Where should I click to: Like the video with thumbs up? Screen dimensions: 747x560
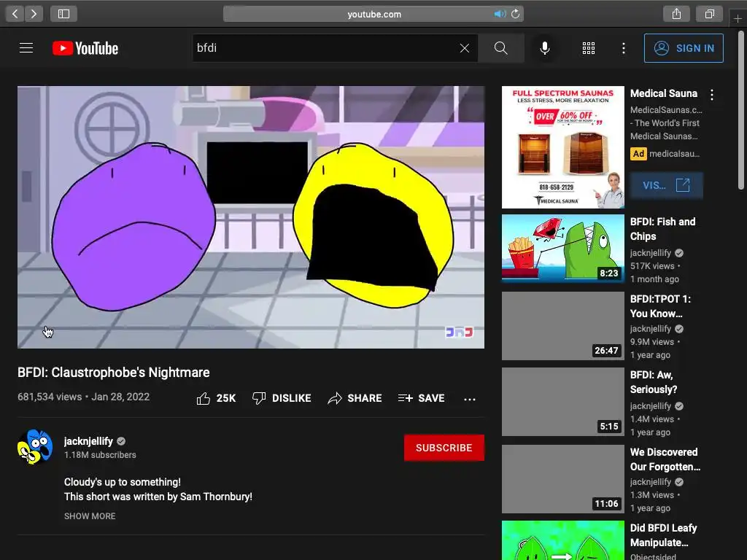216,398
